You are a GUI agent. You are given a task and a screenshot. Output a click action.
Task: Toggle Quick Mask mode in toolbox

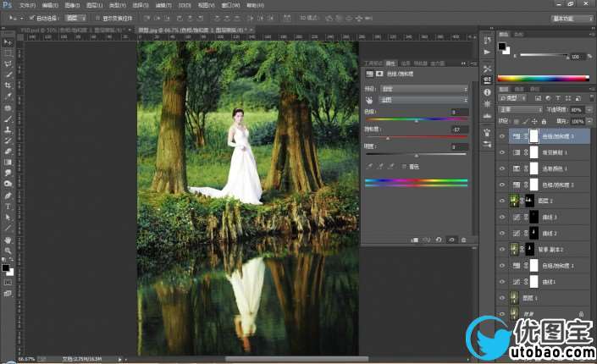click(8, 283)
